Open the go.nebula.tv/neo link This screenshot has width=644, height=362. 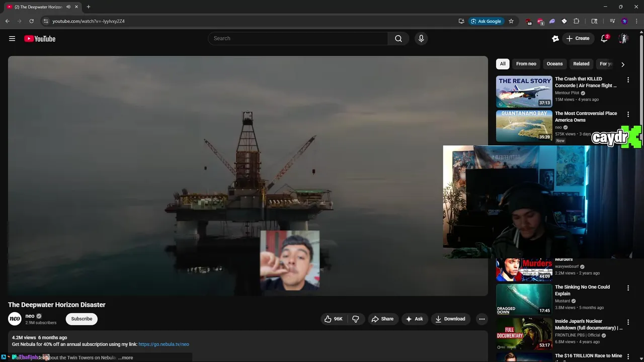164,344
